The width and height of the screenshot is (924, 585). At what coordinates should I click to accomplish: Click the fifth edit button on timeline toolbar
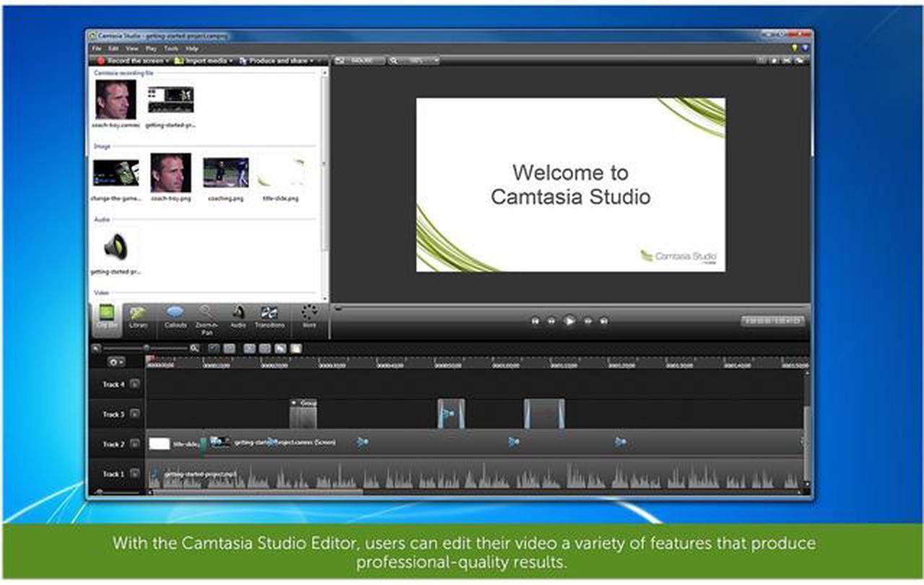point(280,348)
